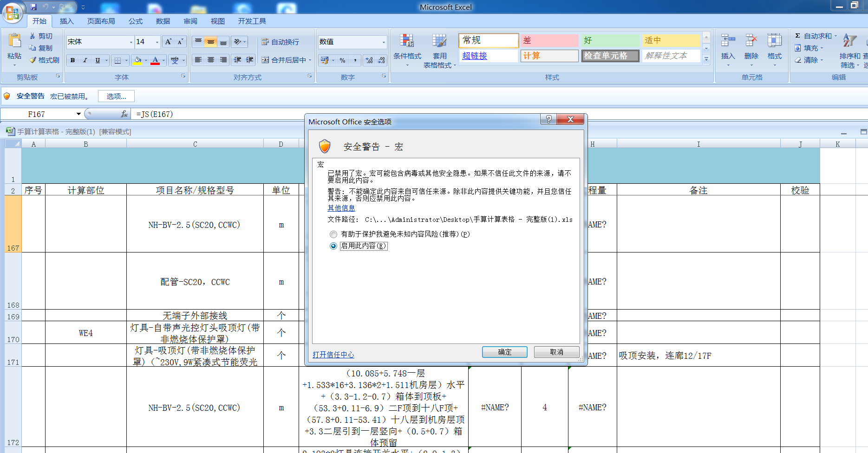Open the fill color dropdown arrow
Image resolution: width=868 pixels, height=453 pixels.
146,60
